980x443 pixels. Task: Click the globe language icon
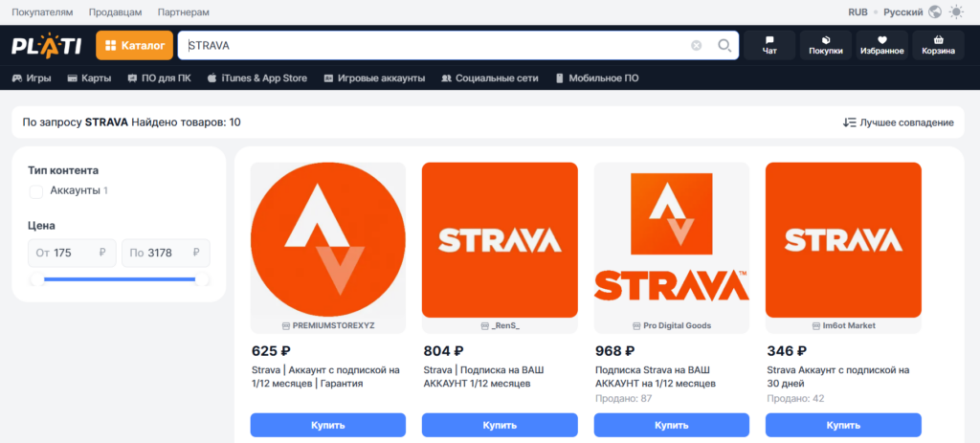(x=935, y=11)
